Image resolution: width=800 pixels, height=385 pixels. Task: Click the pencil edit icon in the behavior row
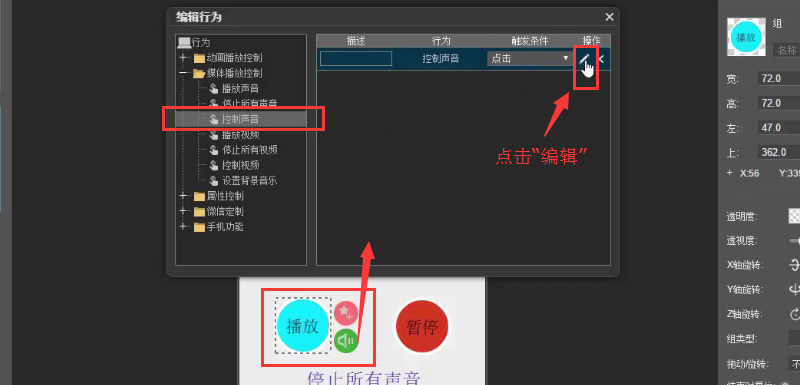click(x=583, y=58)
